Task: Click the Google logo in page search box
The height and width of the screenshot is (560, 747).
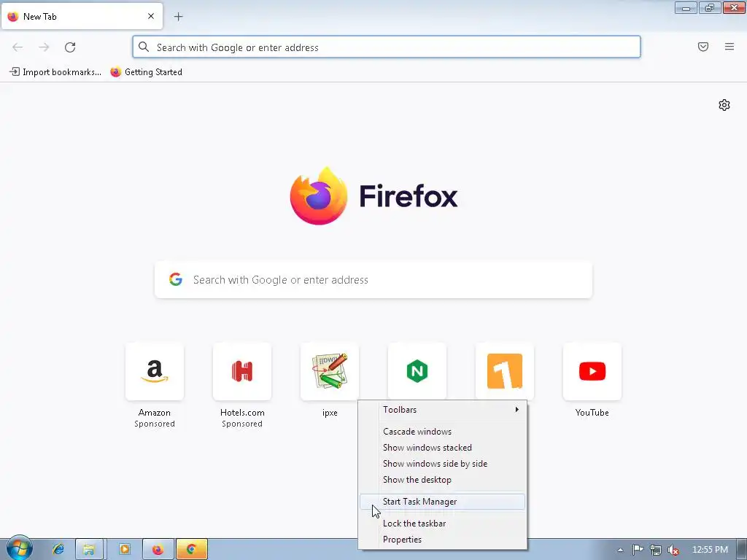Action: click(x=176, y=279)
